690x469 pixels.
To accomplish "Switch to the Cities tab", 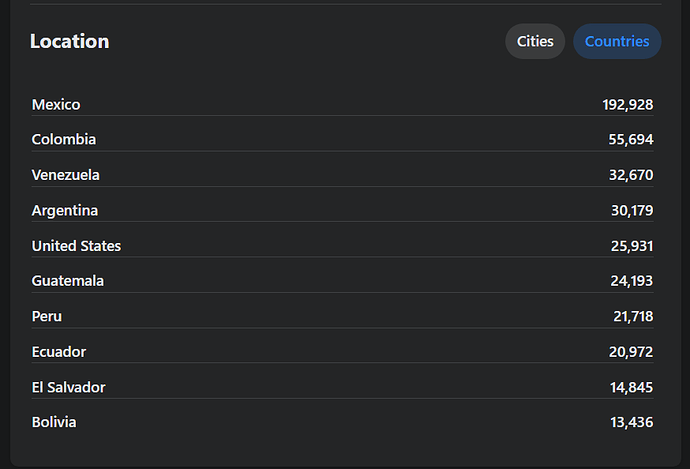I will click(535, 41).
